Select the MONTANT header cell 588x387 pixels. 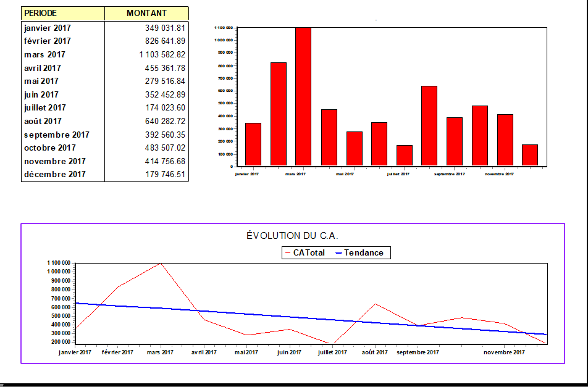(146, 13)
